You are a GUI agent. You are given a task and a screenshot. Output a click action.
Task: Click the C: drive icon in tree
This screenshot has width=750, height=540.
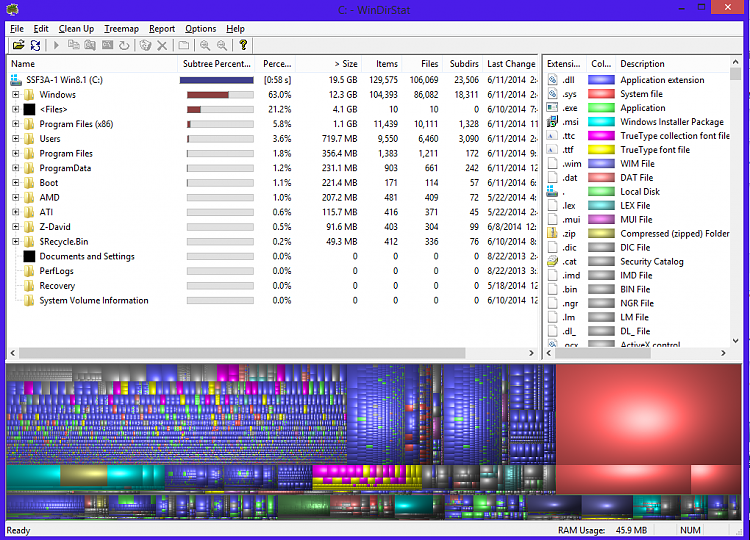click(16, 79)
